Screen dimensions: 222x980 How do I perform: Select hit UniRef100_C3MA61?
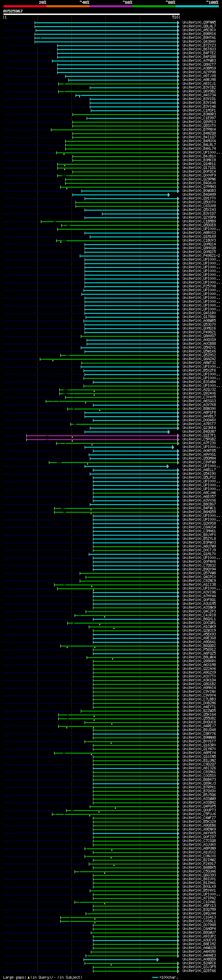click(x=199, y=531)
